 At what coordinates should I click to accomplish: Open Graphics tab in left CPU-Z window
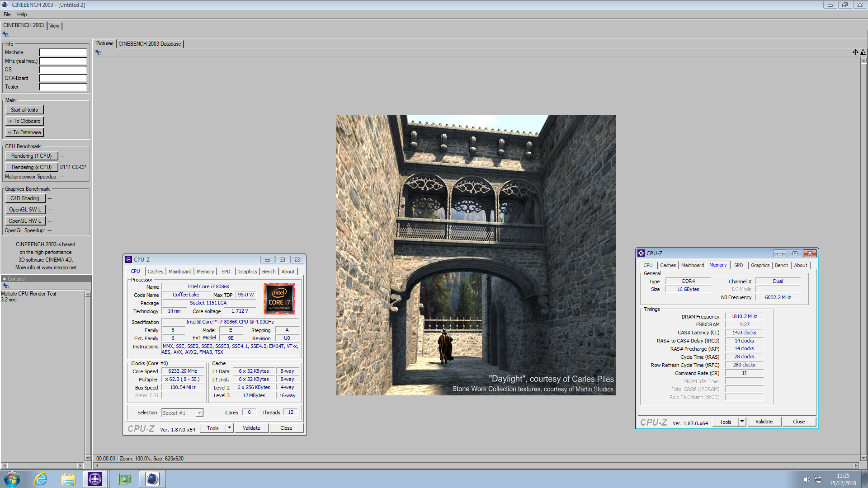tap(247, 272)
